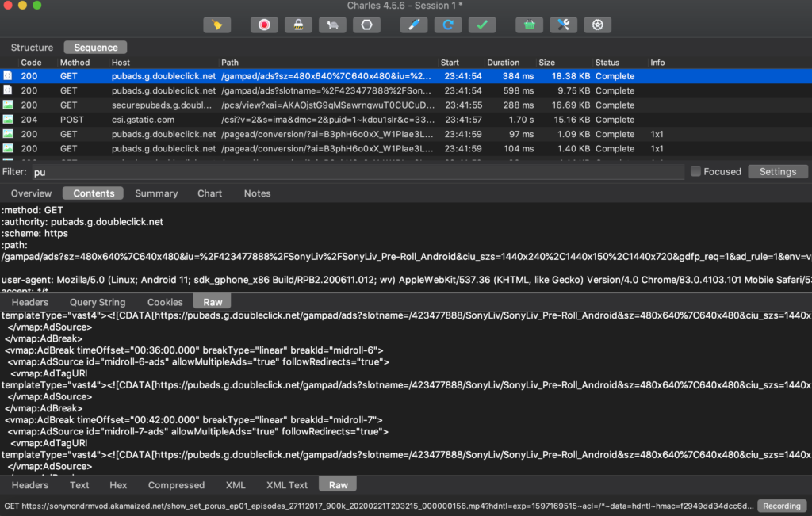Viewport: 812px width, 516px height.
Task: Toggle Throttling turtle icon
Action: 332,25
